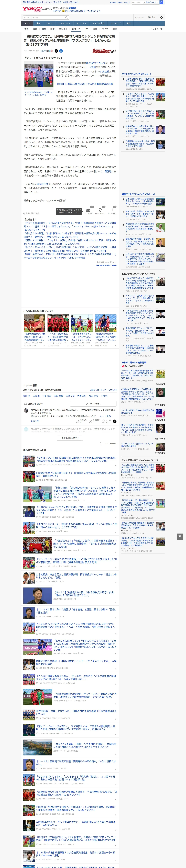
Task: Select the 科学 category
Action: (x=95, y=29)
